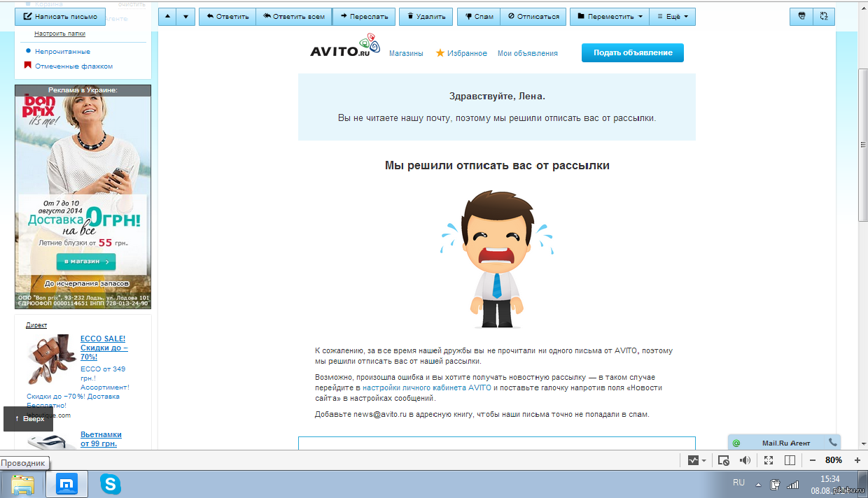
Task: Zoom in with the plus button
Action: [857, 460]
